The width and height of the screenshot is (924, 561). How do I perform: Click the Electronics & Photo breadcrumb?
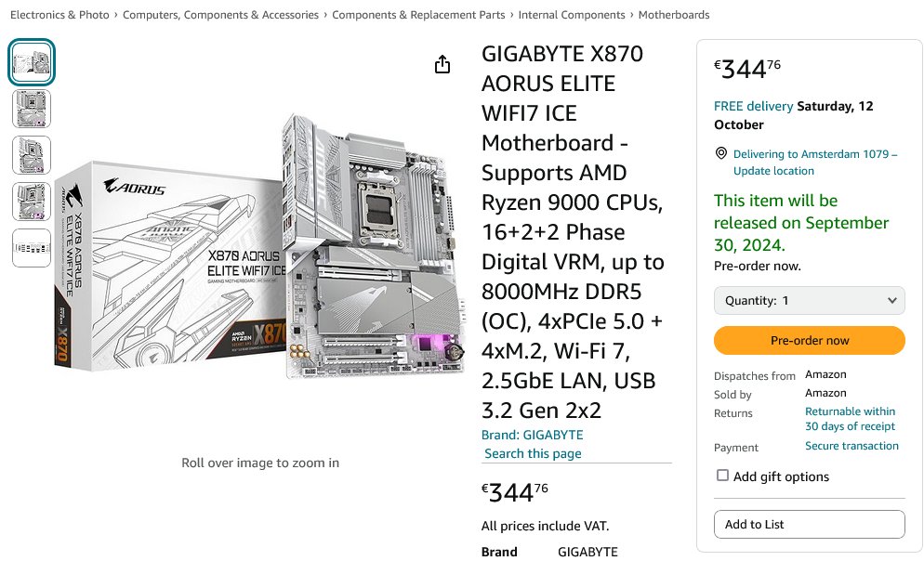pyautogui.click(x=57, y=14)
